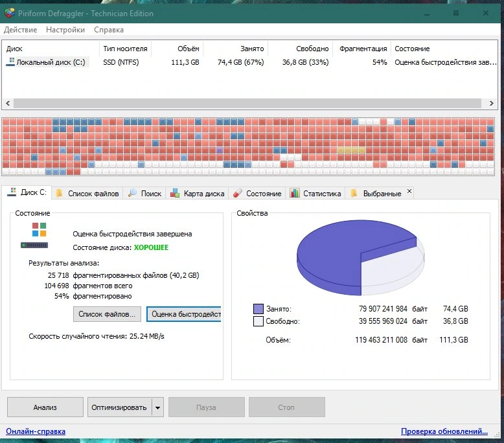Image resolution: width=504 pixels, height=443 pixels.
Task: Click the Анализ button
Action: coord(45,407)
